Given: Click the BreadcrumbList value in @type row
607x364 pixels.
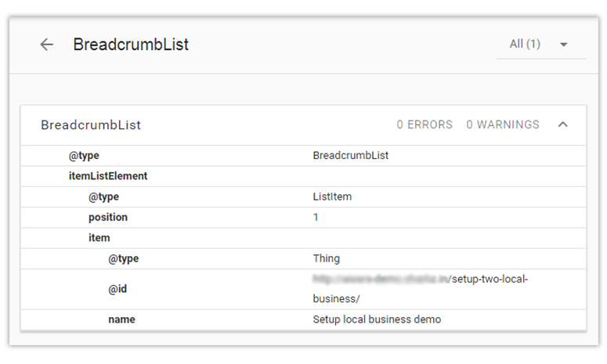Looking at the screenshot, I should click(x=350, y=156).
